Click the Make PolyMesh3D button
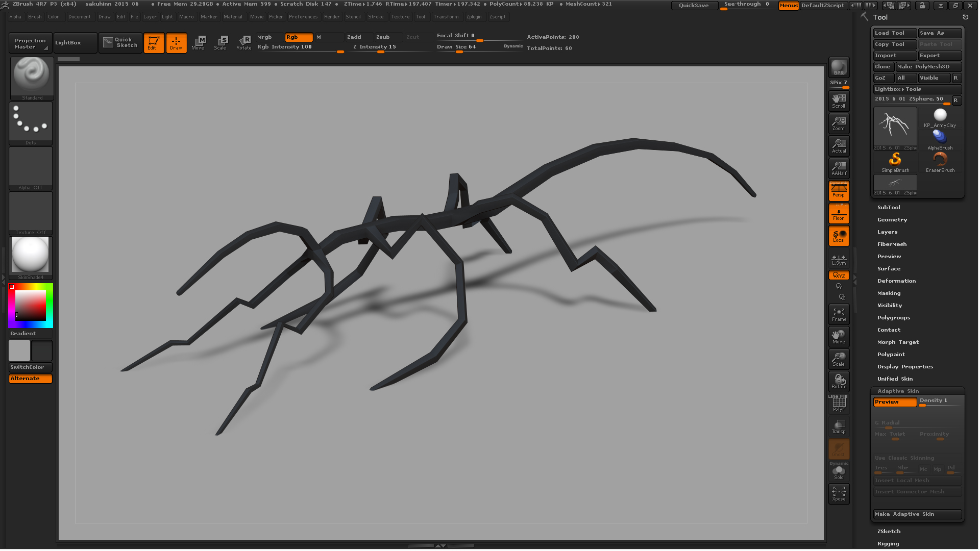980x551 pixels. tap(928, 67)
